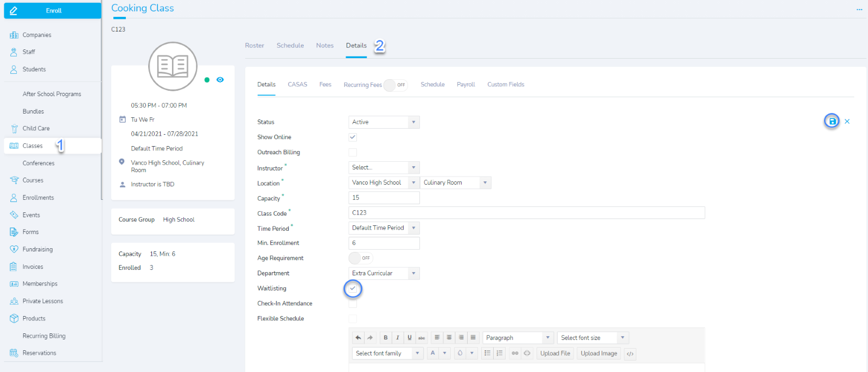Open Forms in the sidebar

(30, 232)
